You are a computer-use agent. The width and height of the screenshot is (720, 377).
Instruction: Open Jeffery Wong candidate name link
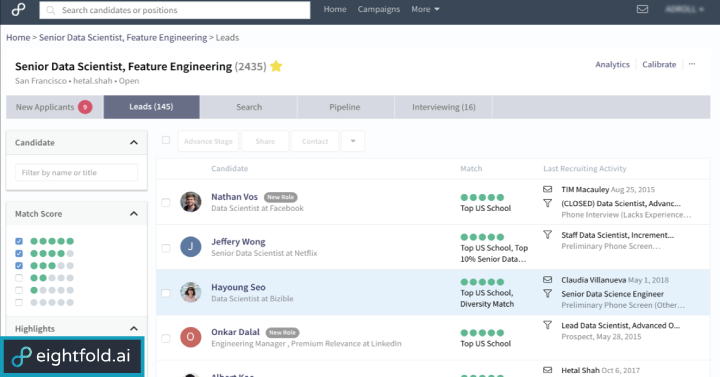(238, 242)
